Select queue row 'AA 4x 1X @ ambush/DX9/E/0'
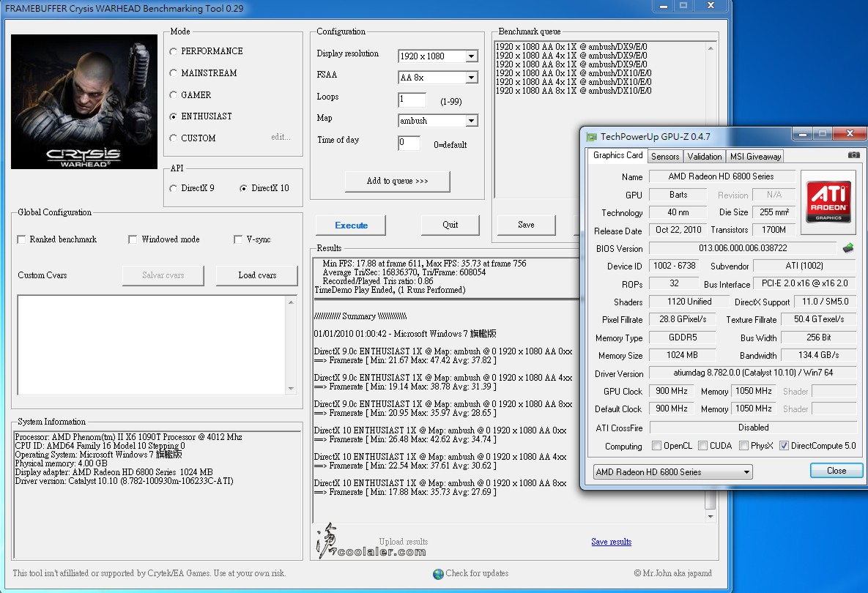 571,56
